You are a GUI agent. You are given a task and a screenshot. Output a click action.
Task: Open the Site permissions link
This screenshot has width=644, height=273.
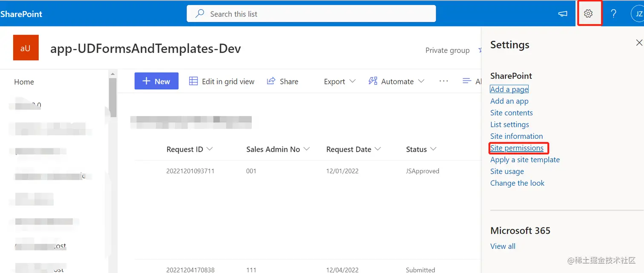[517, 148]
